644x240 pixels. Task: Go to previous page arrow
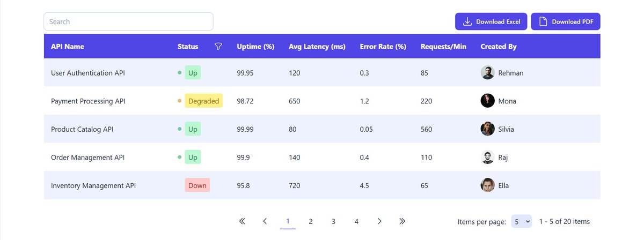[265, 221]
